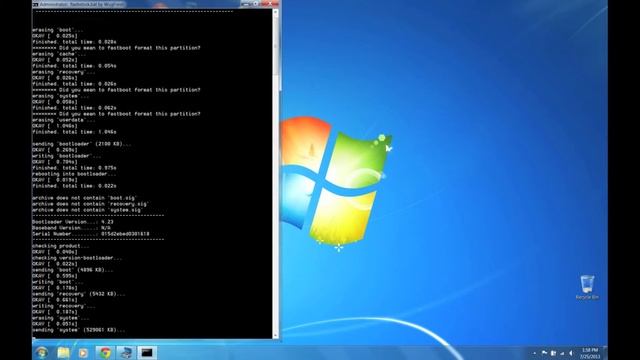
Task: Click the line sending 'recovery' (5432 KB)
Action: click(x=79, y=294)
